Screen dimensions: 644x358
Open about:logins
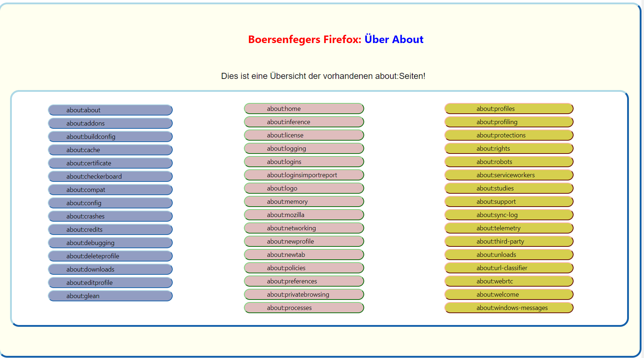(x=304, y=162)
